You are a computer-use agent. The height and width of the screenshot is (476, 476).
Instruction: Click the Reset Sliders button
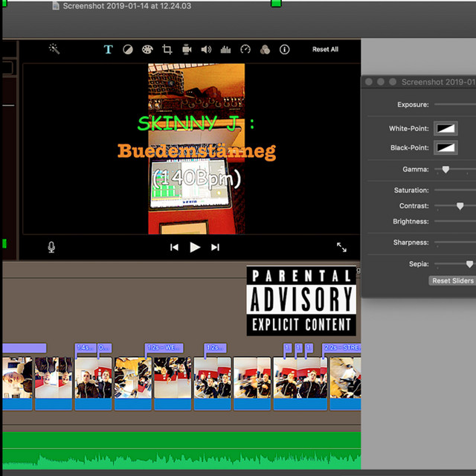452,281
